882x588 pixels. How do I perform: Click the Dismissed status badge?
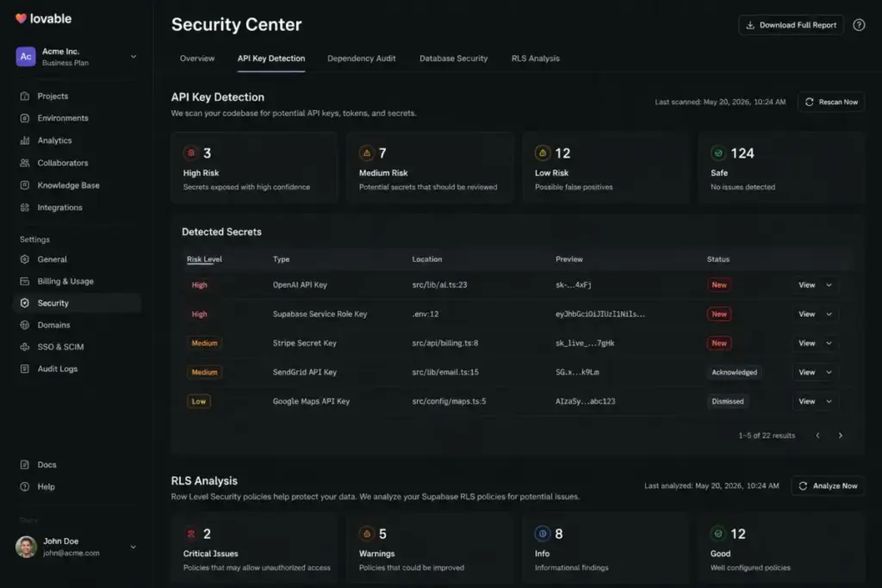point(727,401)
